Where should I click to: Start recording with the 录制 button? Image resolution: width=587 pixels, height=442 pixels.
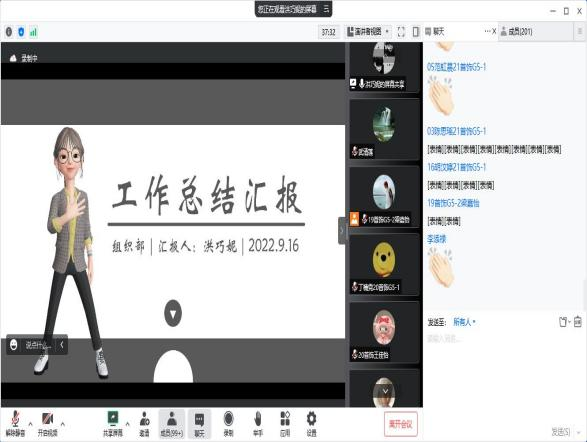coord(228,424)
